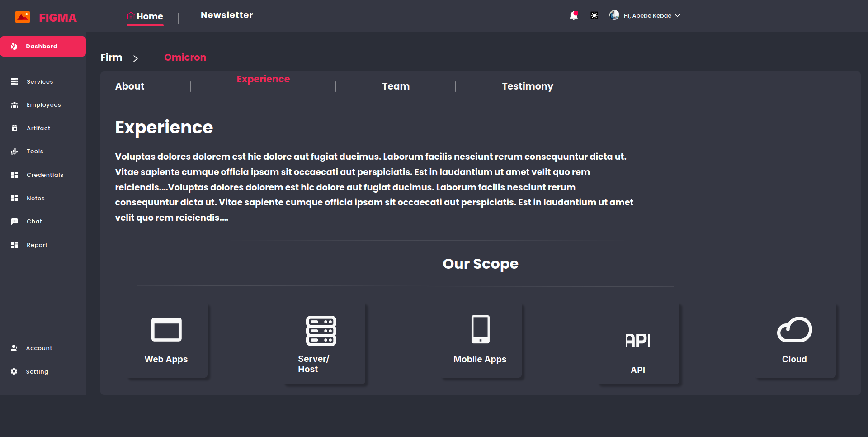This screenshot has height=437, width=868.
Task: Go to Employees in the sidebar
Action: point(43,105)
